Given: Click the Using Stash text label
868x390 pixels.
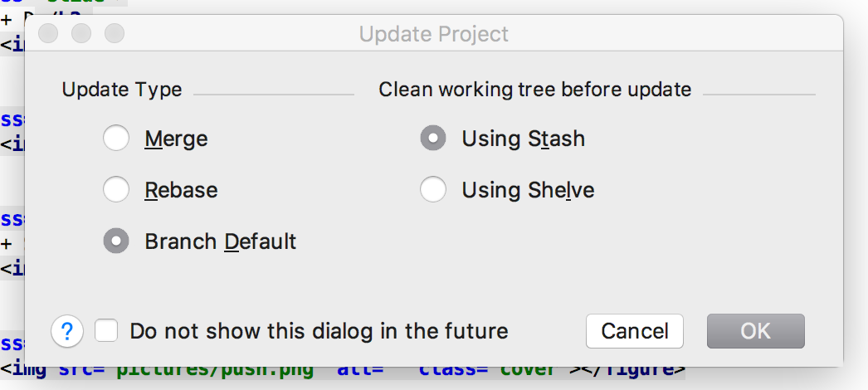Looking at the screenshot, I should (x=523, y=139).
